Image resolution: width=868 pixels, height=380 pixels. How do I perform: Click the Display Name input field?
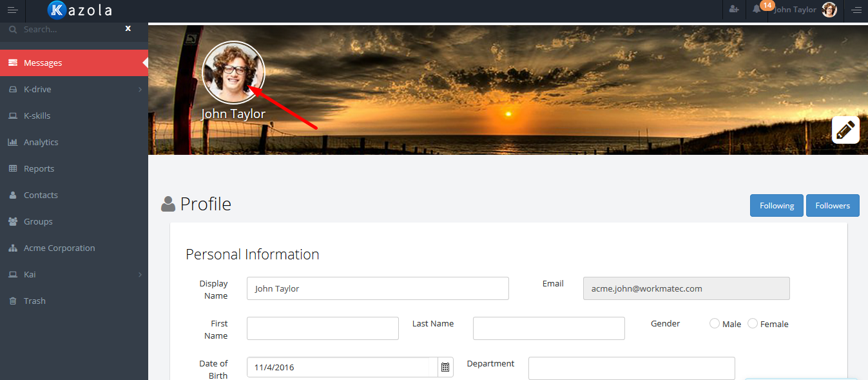point(378,288)
